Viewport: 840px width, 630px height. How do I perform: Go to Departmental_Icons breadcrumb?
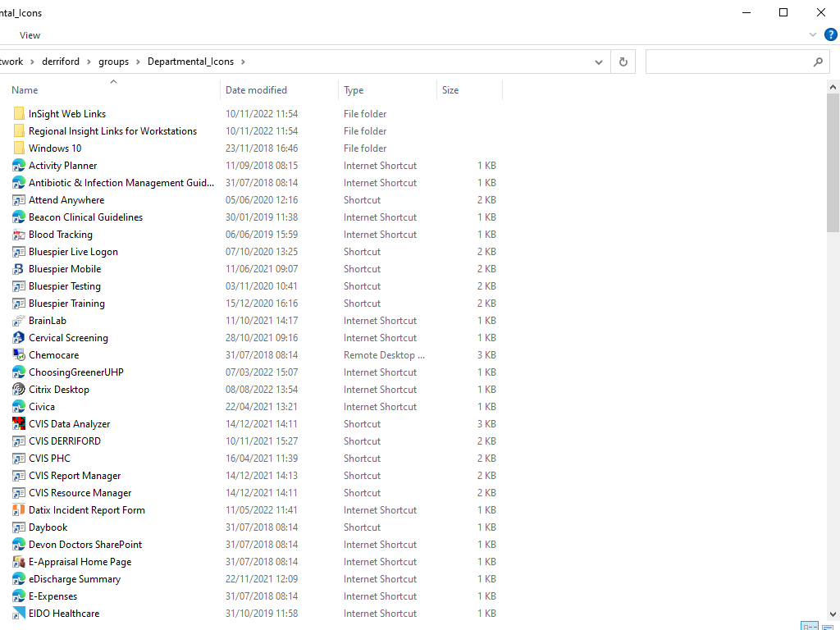190,62
